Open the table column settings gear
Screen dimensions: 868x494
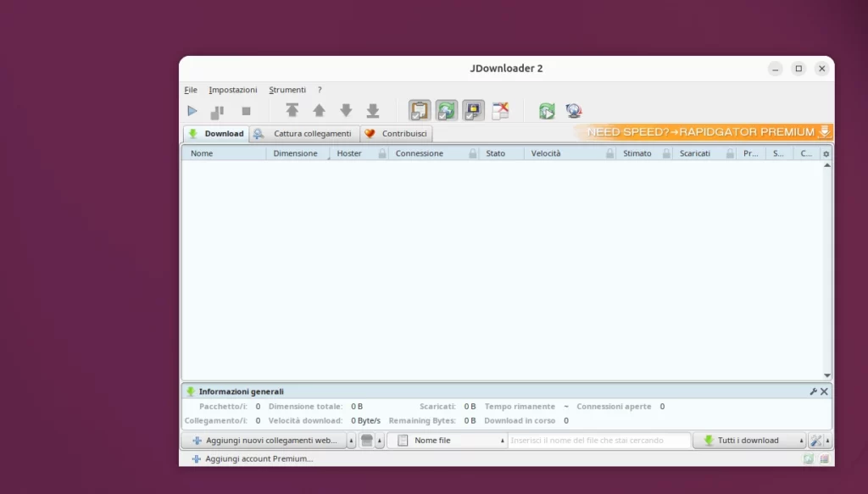(826, 153)
